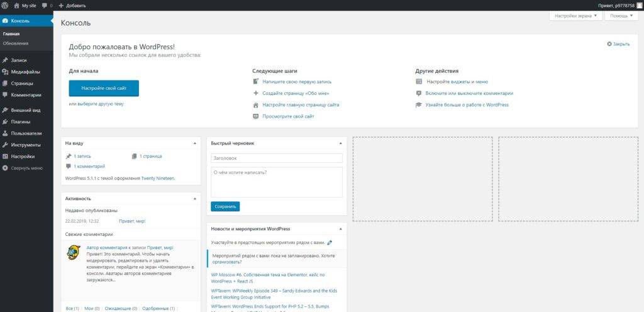Screen dimensions: 644x312
Task: Collapse the На виду widget
Action: [195, 143]
